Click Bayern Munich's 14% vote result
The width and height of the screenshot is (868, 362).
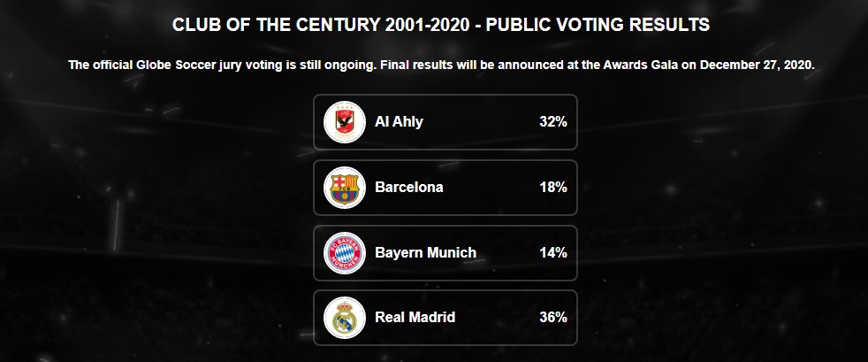(553, 253)
